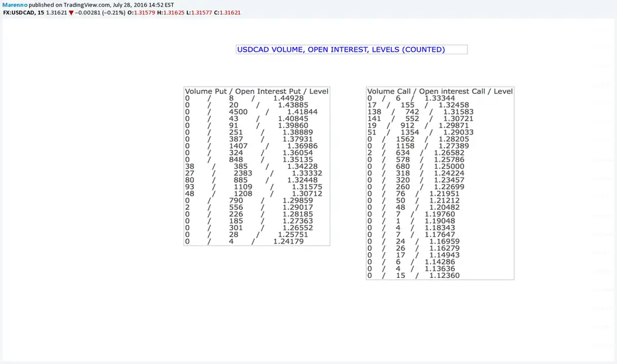Select call level 1.27389
The image size is (617, 364).
pos(453,146)
